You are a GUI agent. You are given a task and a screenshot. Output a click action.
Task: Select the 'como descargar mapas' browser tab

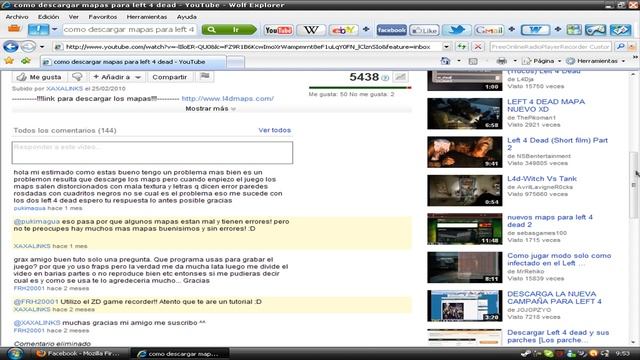[x=133, y=62]
